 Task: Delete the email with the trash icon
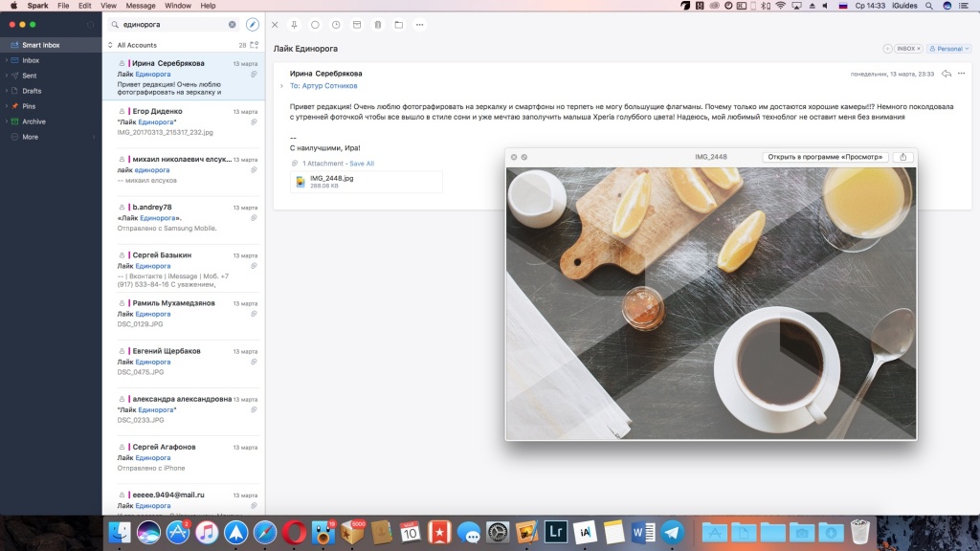coord(378,24)
